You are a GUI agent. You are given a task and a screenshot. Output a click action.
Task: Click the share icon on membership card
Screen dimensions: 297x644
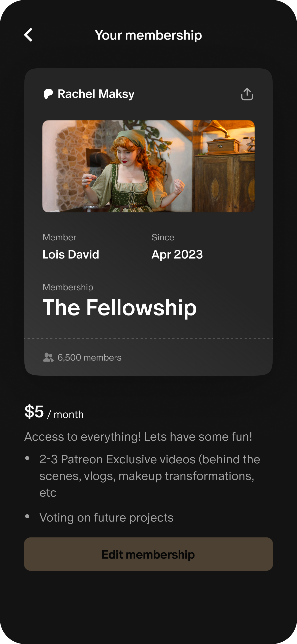[x=247, y=94]
